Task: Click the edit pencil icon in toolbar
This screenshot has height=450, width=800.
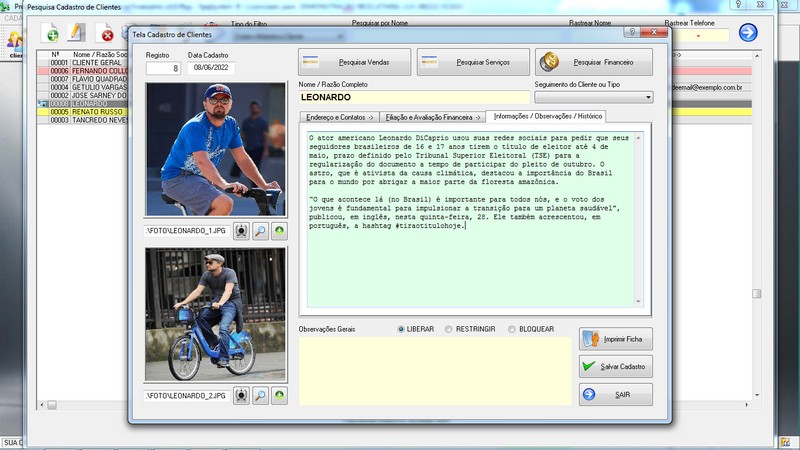Action: (76, 33)
